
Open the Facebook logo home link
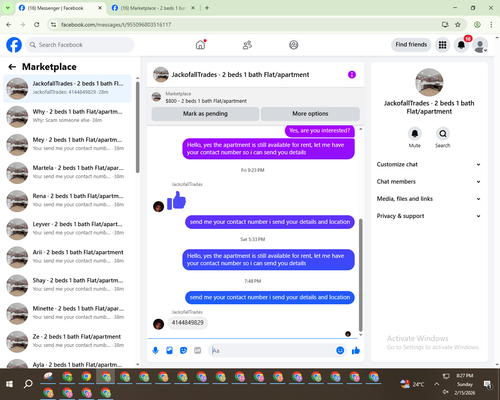14,45
